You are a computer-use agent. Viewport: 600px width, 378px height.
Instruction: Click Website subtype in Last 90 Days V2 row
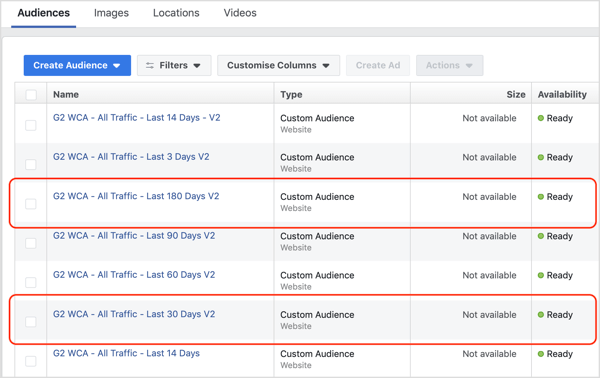(296, 248)
